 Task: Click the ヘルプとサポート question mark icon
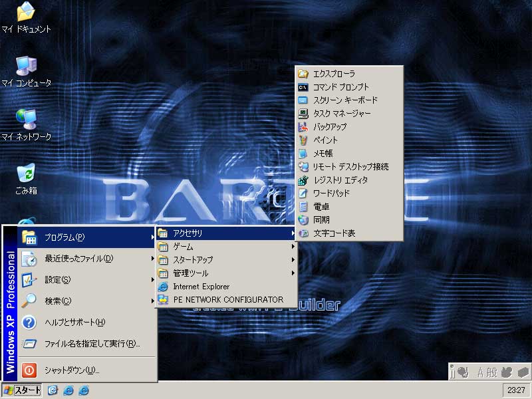point(29,323)
